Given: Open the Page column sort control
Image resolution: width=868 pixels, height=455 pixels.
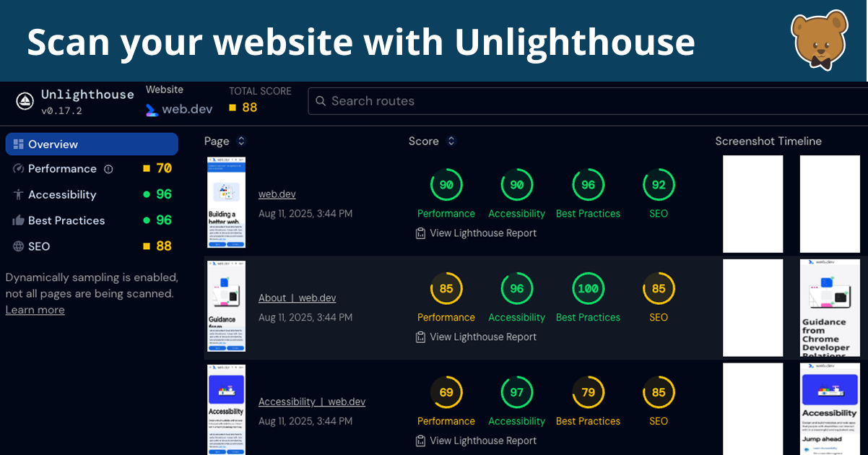Looking at the screenshot, I should pyautogui.click(x=240, y=141).
